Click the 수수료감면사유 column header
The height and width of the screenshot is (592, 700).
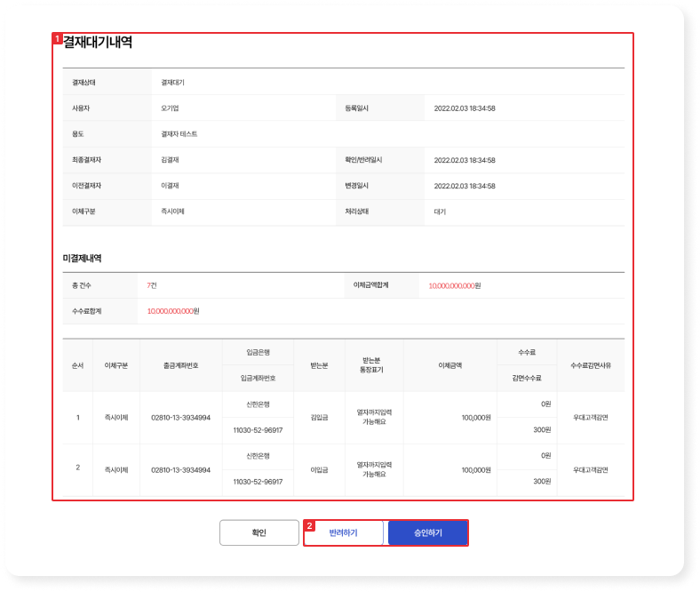click(591, 365)
